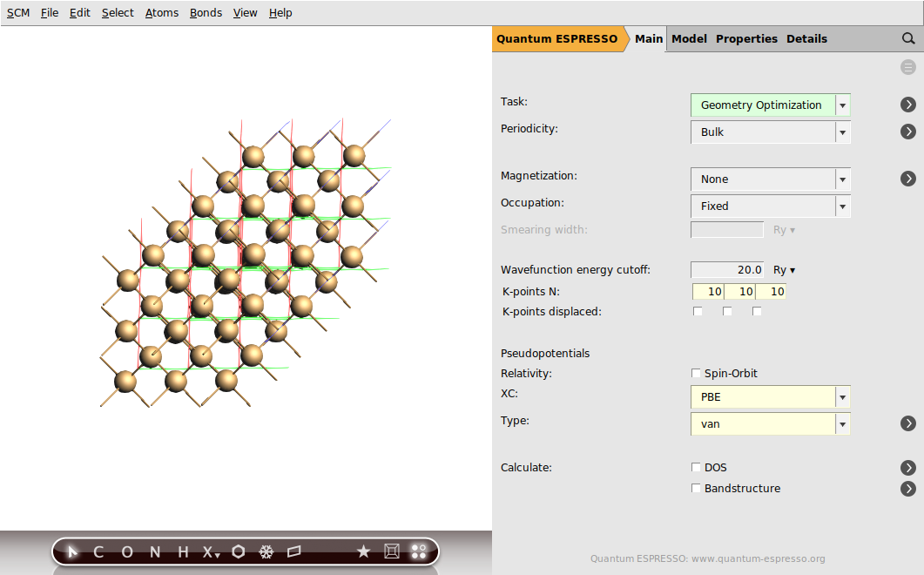Open the Magnetization dropdown showing None
The image size is (924, 575).
(770, 179)
